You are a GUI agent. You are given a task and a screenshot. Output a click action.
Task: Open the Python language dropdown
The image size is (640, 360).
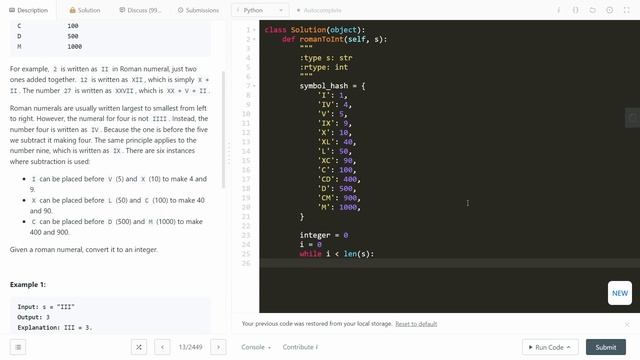pyautogui.click(x=260, y=10)
